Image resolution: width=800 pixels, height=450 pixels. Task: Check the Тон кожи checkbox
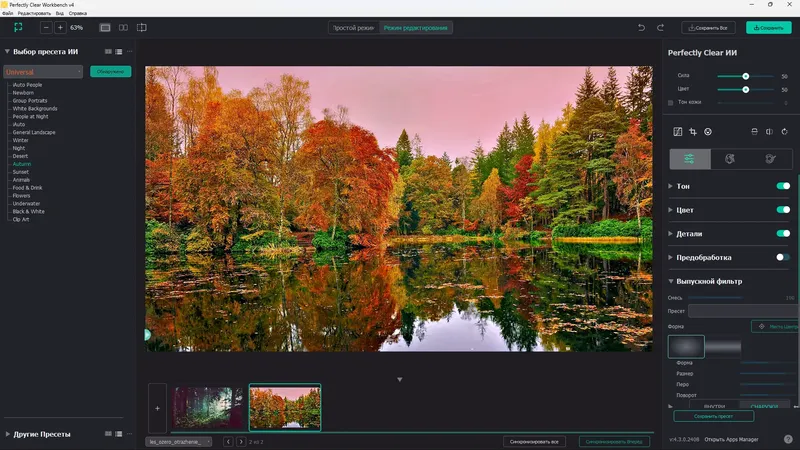(670, 103)
